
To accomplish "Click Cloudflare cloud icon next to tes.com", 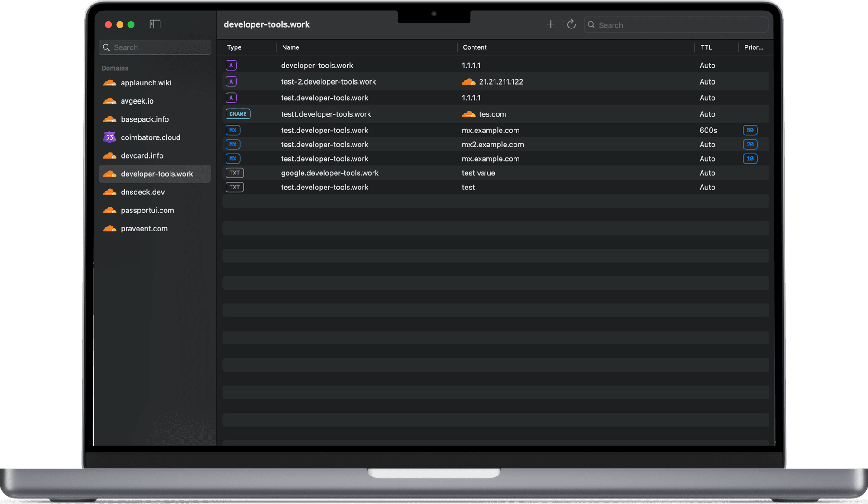I will click(x=468, y=114).
